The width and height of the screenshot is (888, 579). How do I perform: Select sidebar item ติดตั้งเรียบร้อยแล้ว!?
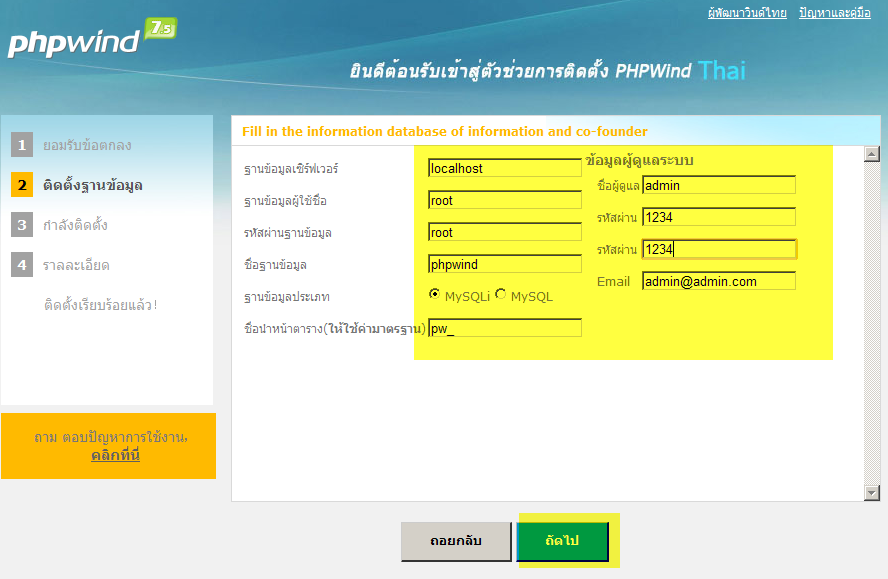(101, 305)
